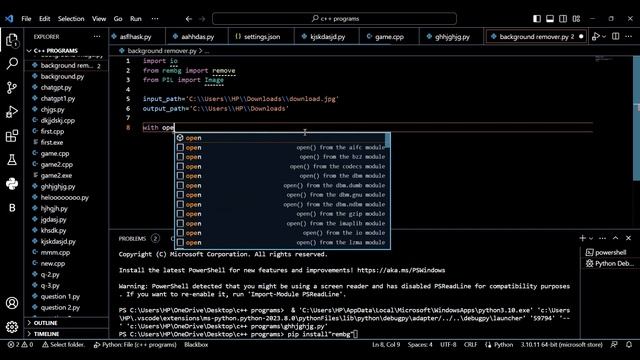The height and width of the screenshot is (360, 640).
Task: Open the Accounts icon
Action: pos(12,303)
